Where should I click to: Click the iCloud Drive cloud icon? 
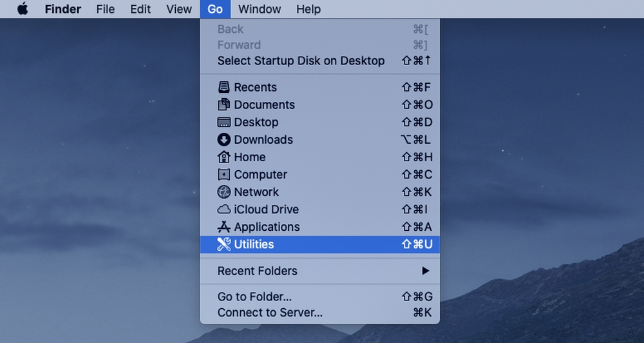[224, 210]
